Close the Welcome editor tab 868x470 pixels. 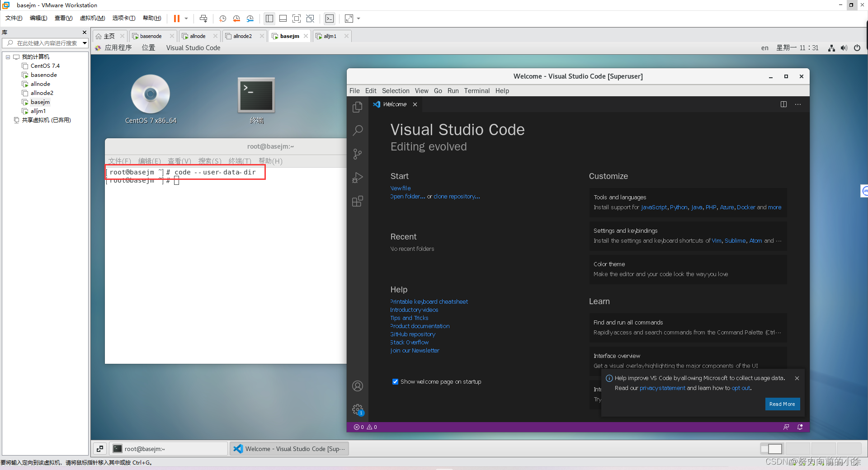[x=415, y=104]
